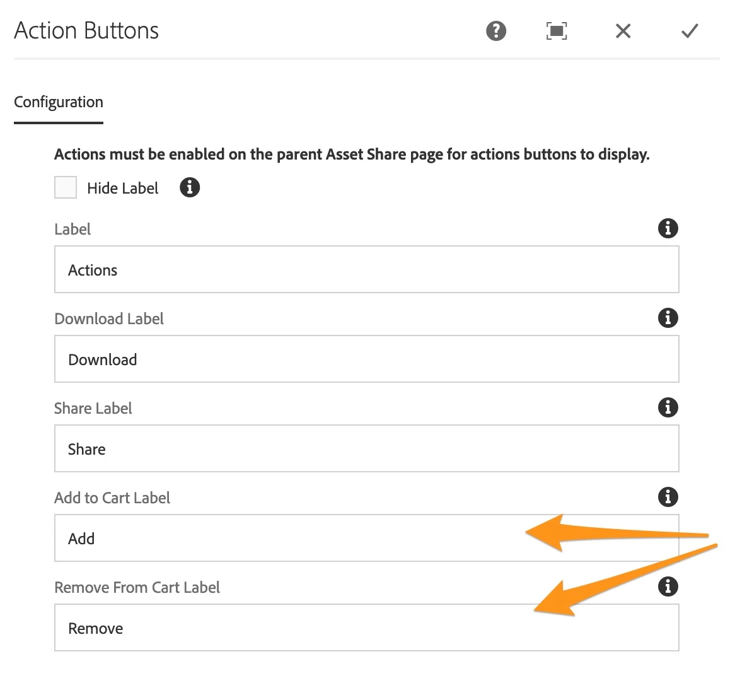Focus the Add to Cart Label field

click(284, 539)
